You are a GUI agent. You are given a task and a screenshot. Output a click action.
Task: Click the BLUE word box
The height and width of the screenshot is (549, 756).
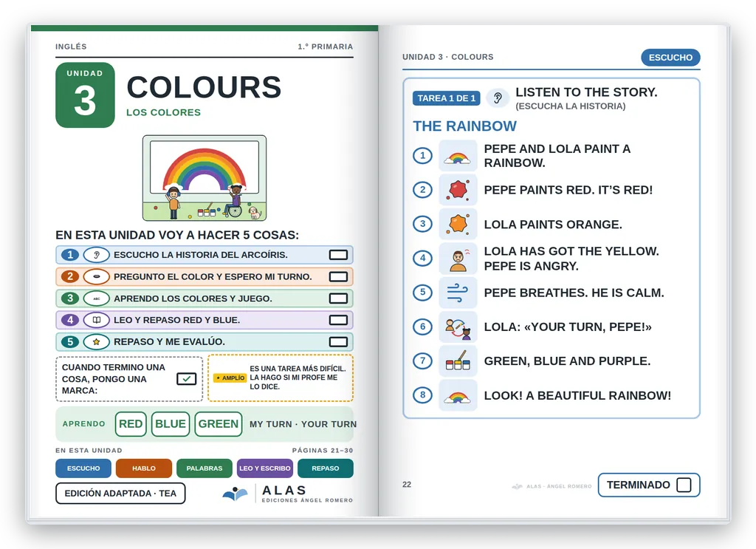point(171,424)
